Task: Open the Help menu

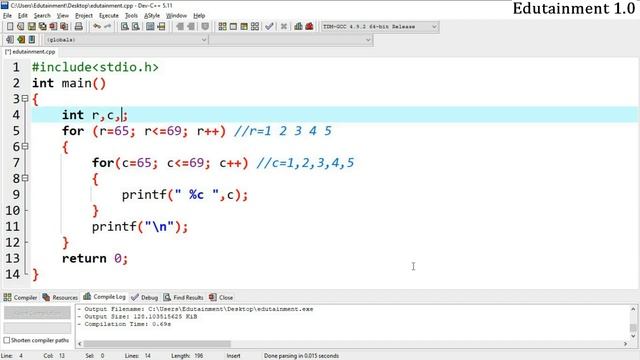Action: [x=199, y=16]
